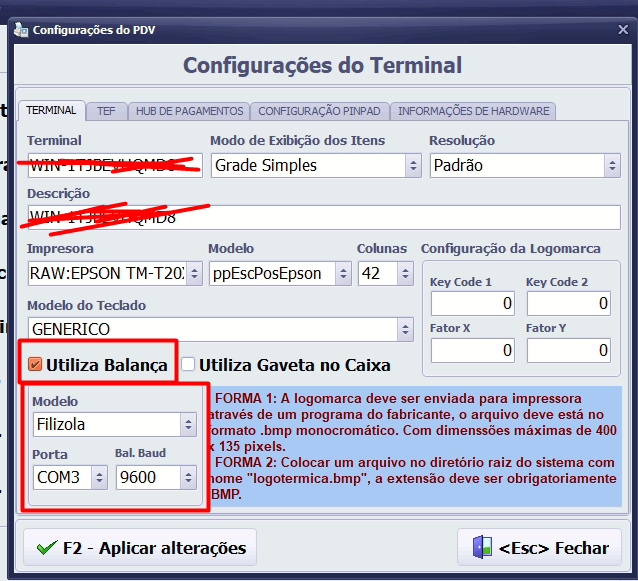Select the balance Modelo Filizola dropdown
This screenshot has height=581, width=638.
[188, 424]
